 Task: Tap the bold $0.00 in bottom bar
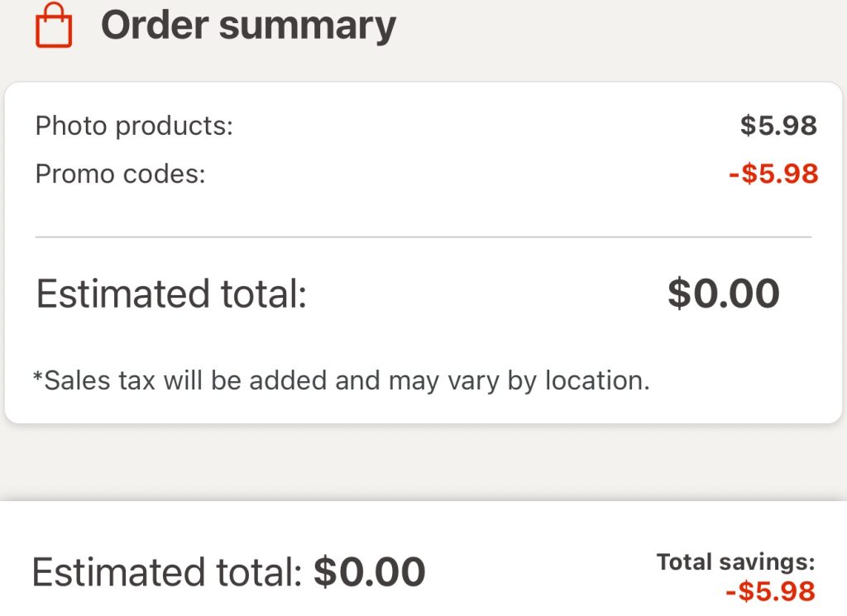point(369,572)
